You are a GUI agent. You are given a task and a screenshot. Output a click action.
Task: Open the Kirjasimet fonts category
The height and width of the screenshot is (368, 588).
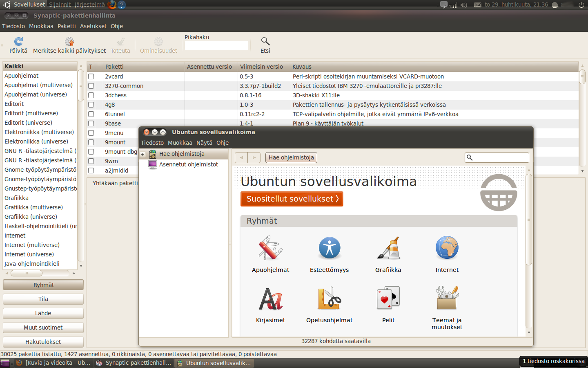tap(270, 299)
